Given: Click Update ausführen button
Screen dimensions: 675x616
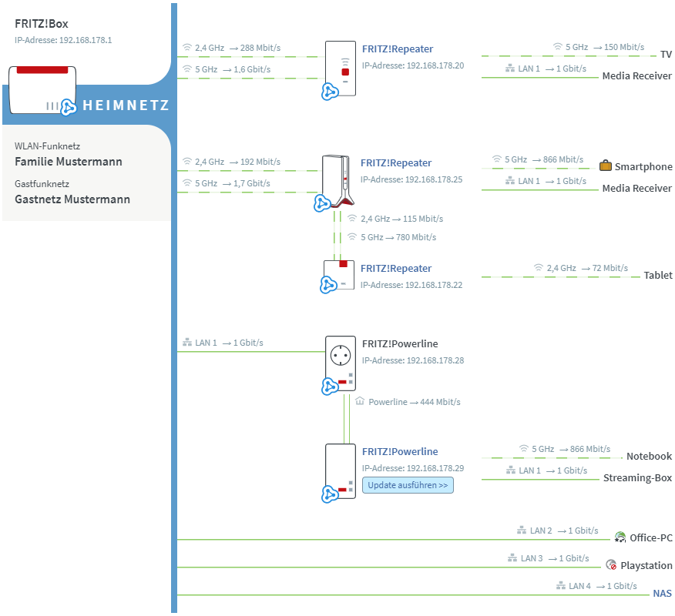Looking at the screenshot, I should point(408,485).
